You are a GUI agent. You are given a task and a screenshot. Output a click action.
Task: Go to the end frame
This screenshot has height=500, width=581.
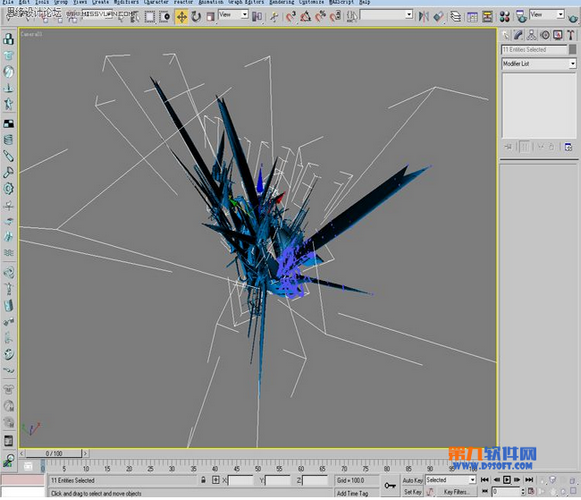click(x=529, y=480)
